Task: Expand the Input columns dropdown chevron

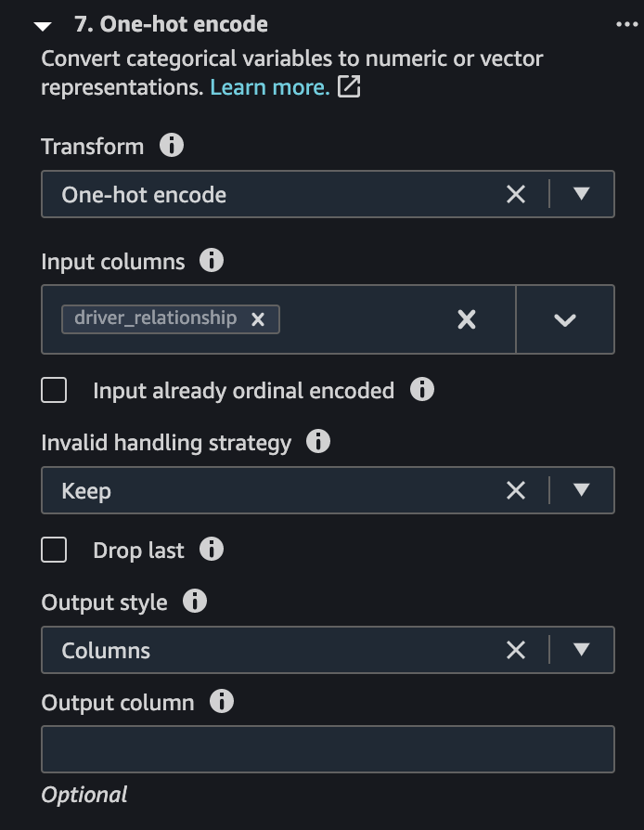Action: (564, 319)
